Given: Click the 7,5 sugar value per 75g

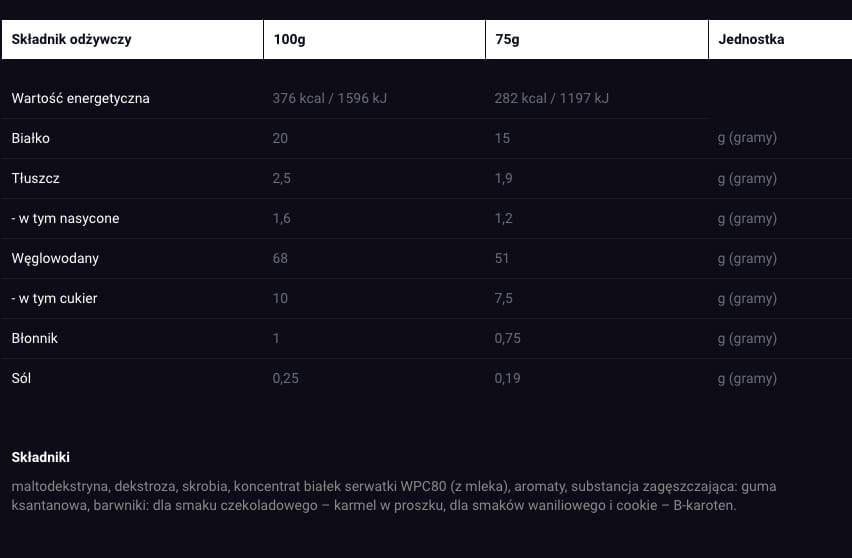Looking at the screenshot, I should point(504,298).
